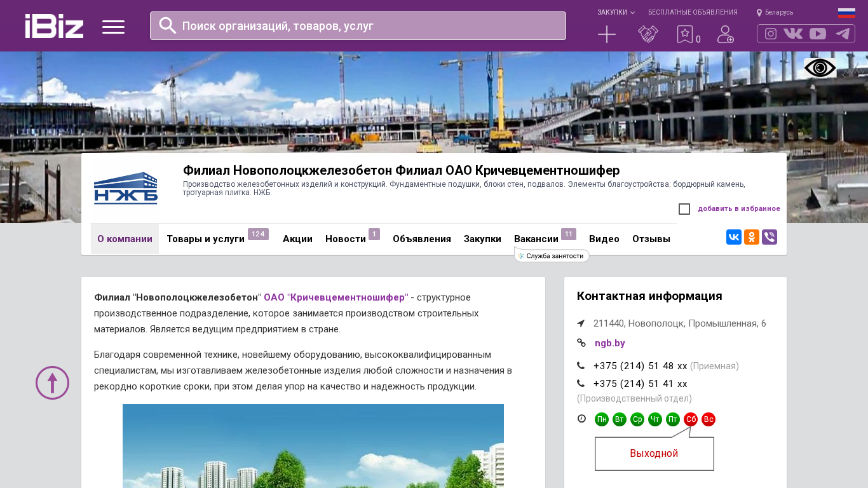Click phone icon beside 51 41 number
The width and height of the screenshot is (868, 488).
coord(581,383)
